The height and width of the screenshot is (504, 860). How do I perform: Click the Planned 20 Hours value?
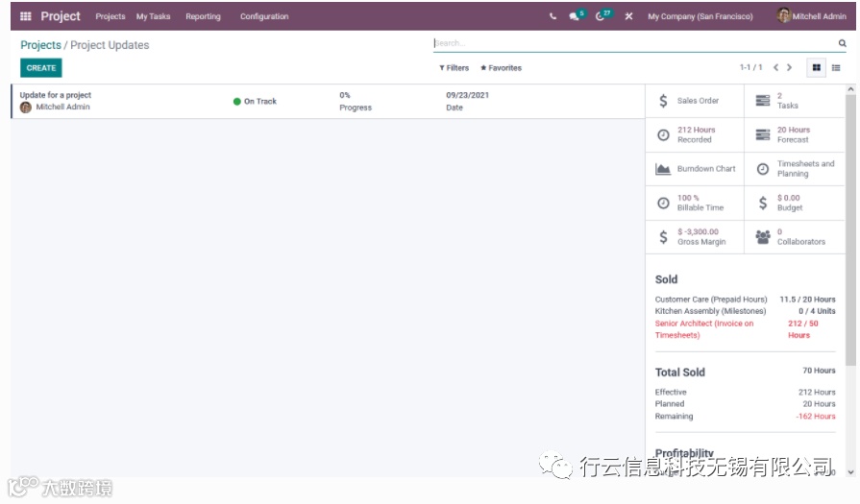click(x=819, y=404)
